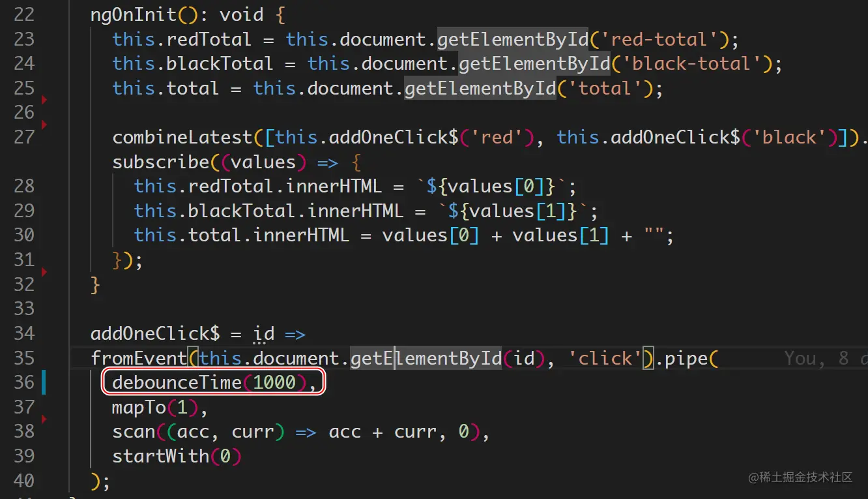Screen dimensions: 868x499
Task: Click the combineLatest function call
Action: [x=182, y=138]
